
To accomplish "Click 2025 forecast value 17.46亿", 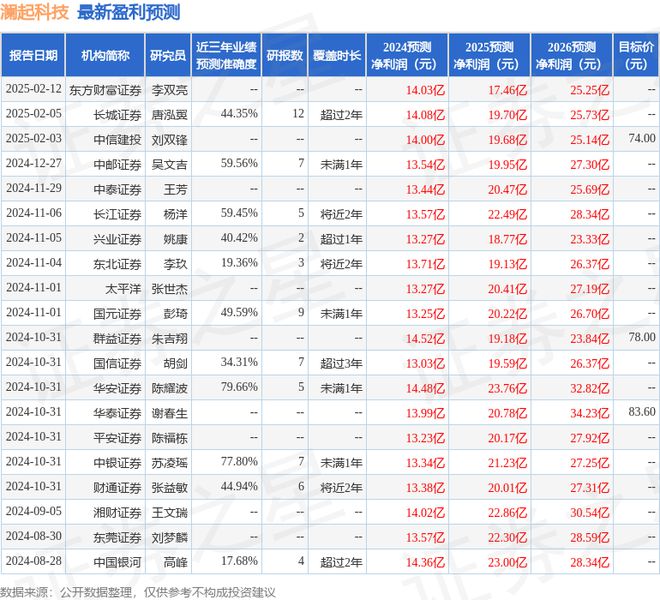I will point(508,90).
